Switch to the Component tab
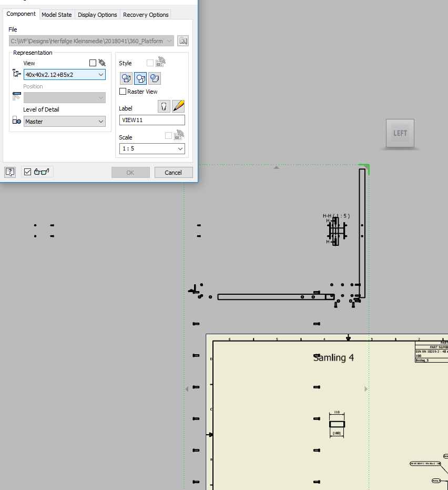 click(x=21, y=14)
